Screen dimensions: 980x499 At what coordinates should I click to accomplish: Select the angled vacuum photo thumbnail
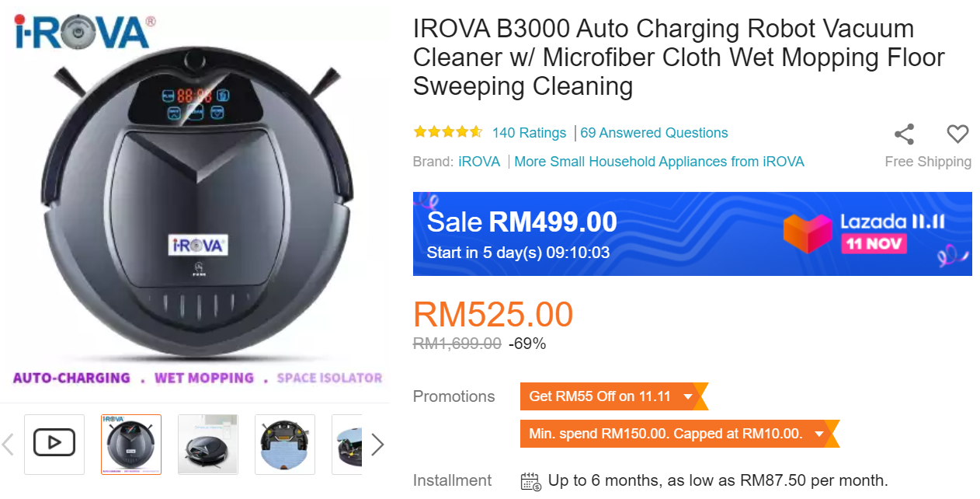click(208, 444)
